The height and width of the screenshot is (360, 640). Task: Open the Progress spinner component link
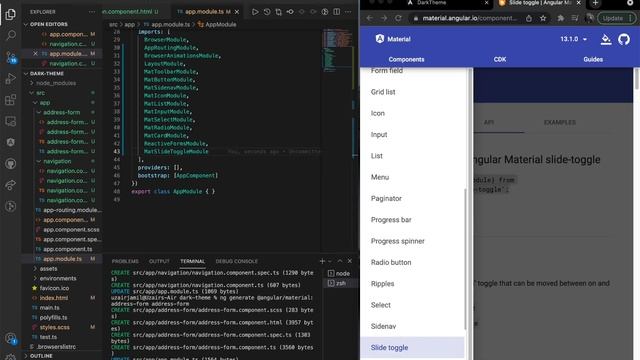[x=398, y=241]
